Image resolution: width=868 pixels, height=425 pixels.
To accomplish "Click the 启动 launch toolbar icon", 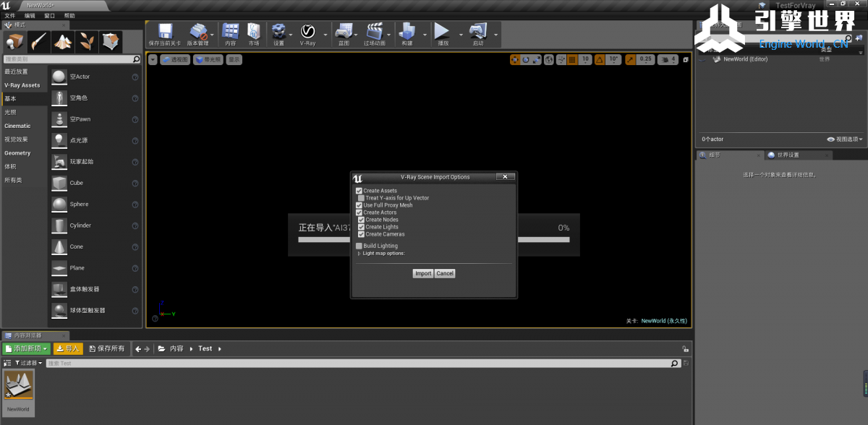I will 478,31.
